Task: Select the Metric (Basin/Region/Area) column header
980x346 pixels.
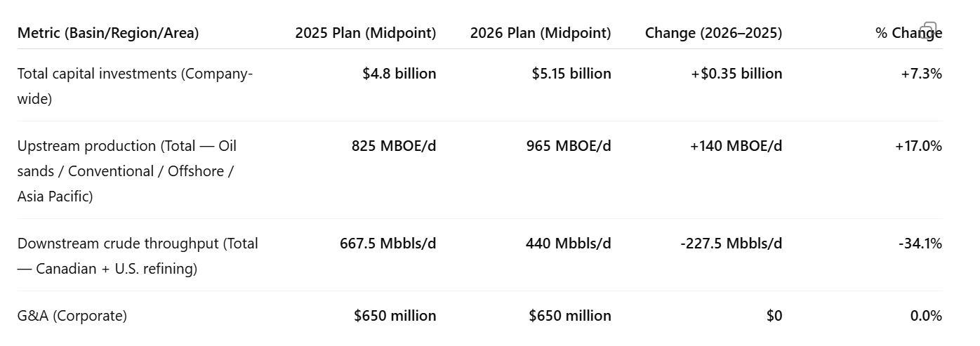Action: tap(108, 33)
